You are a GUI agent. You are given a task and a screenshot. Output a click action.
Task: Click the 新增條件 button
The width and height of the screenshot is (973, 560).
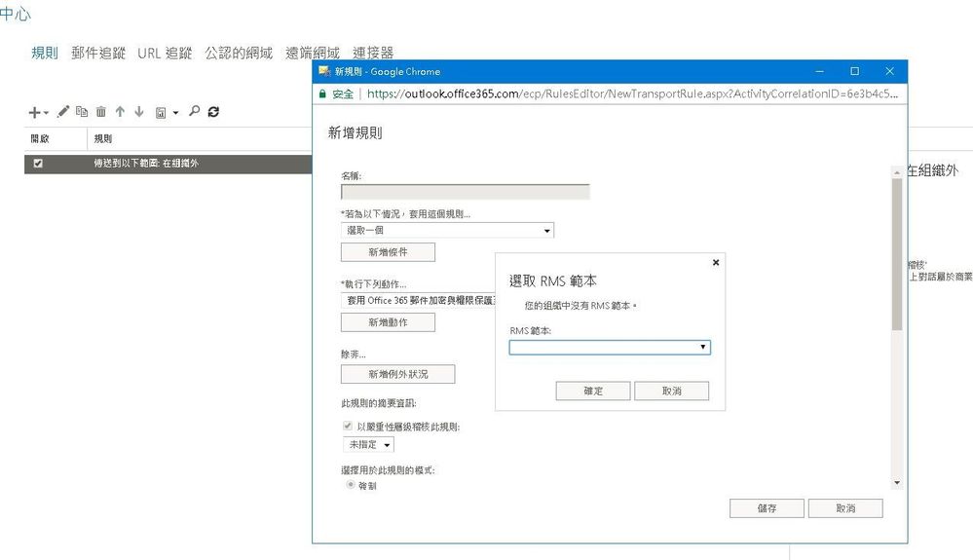point(388,252)
